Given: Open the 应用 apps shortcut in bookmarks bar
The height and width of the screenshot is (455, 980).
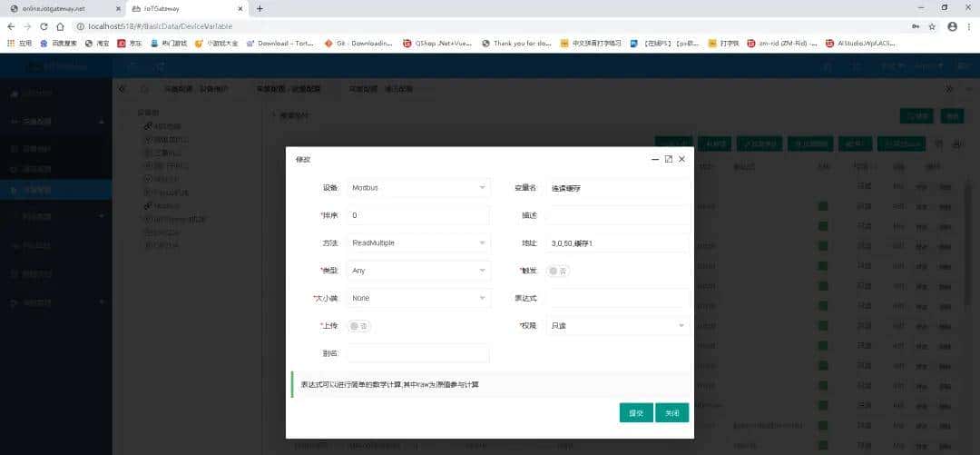Looking at the screenshot, I should (x=19, y=44).
